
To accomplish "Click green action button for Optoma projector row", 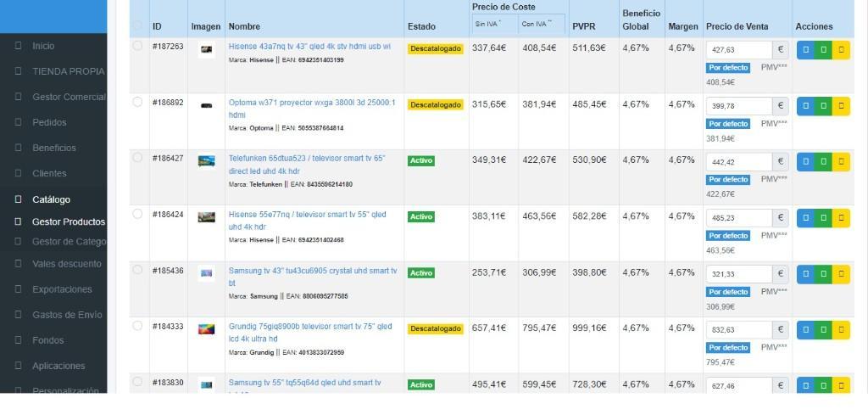I will [x=823, y=106].
